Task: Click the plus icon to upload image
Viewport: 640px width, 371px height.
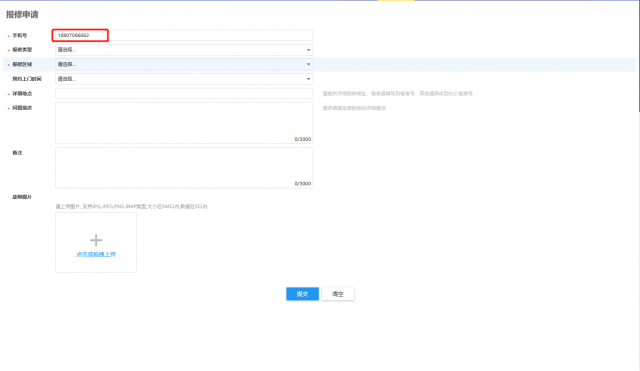Action: (96, 240)
